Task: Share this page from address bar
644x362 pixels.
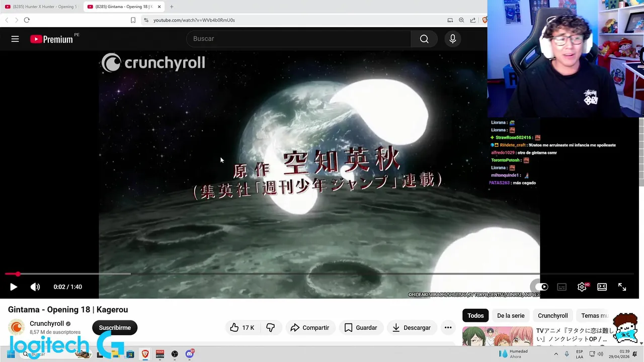Action: [x=473, y=20]
